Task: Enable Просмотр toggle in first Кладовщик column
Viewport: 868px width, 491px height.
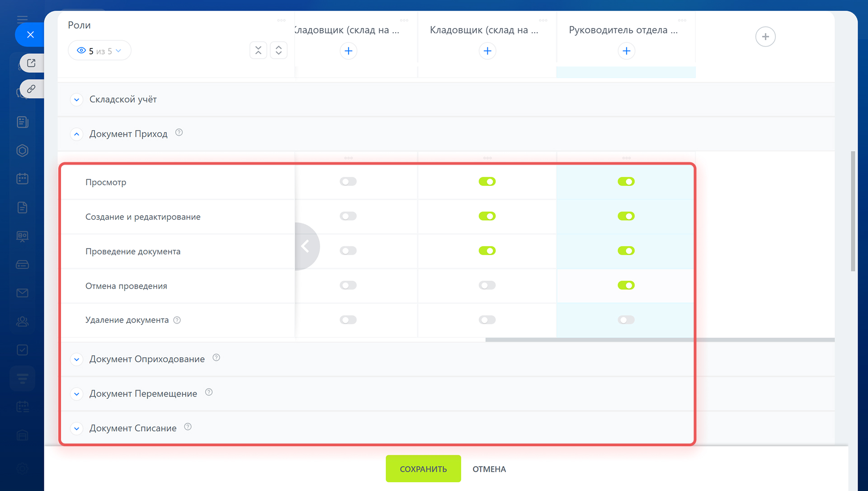Action: coord(348,182)
